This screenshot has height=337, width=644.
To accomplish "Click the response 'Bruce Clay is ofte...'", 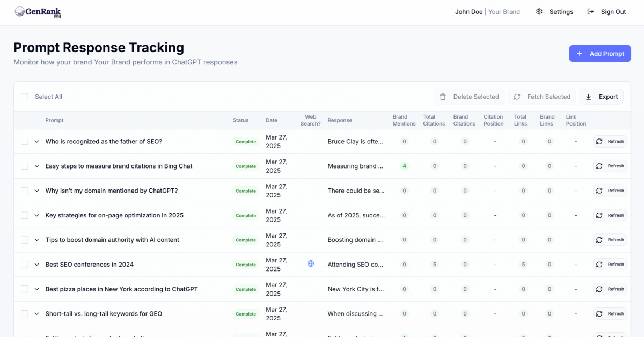I will tap(356, 142).
